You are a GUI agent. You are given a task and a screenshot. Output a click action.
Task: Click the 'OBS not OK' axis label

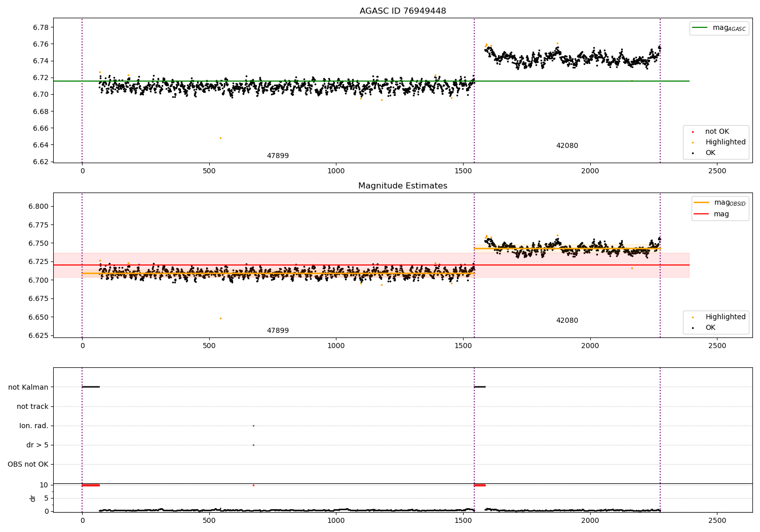28,465
